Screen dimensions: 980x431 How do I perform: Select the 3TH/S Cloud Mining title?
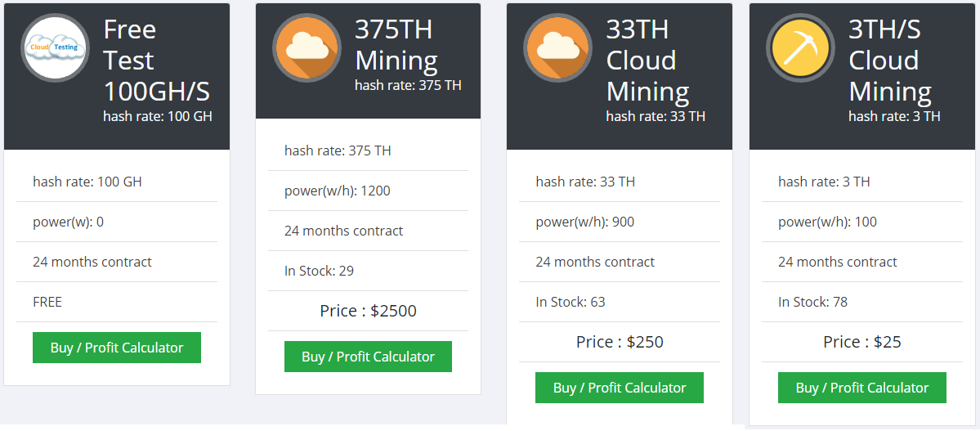(891, 61)
